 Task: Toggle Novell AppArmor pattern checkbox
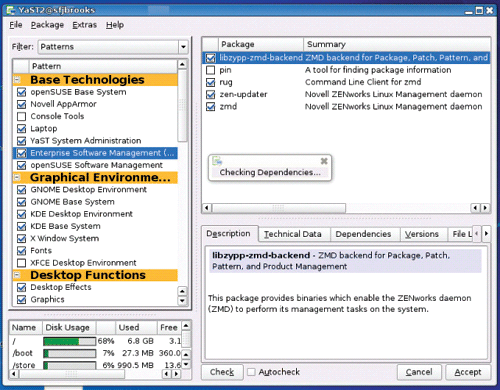click(21, 104)
